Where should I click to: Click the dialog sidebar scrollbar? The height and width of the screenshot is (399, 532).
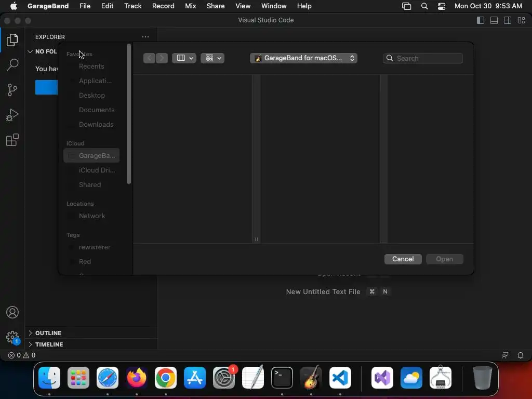(x=129, y=114)
